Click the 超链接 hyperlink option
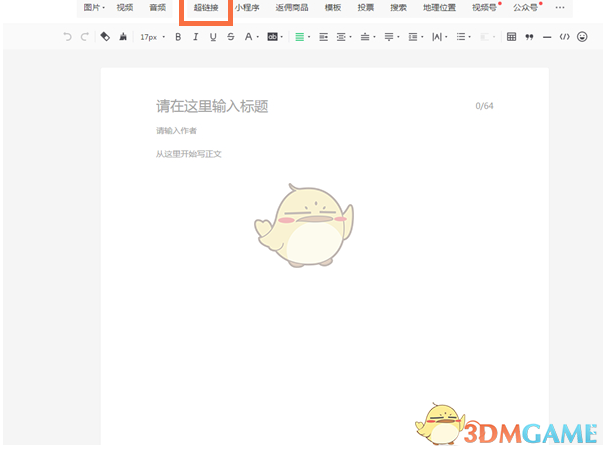The height and width of the screenshot is (452, 608). (x=206, y=7)
